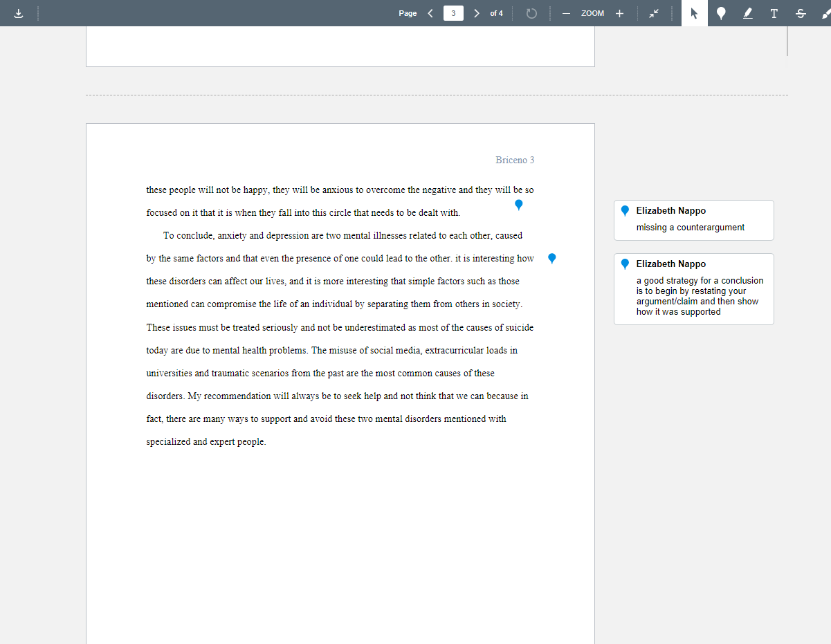831x644 pixels.
Task: Select the strikethrough annotation tool
Action: (x=801, y=13)
